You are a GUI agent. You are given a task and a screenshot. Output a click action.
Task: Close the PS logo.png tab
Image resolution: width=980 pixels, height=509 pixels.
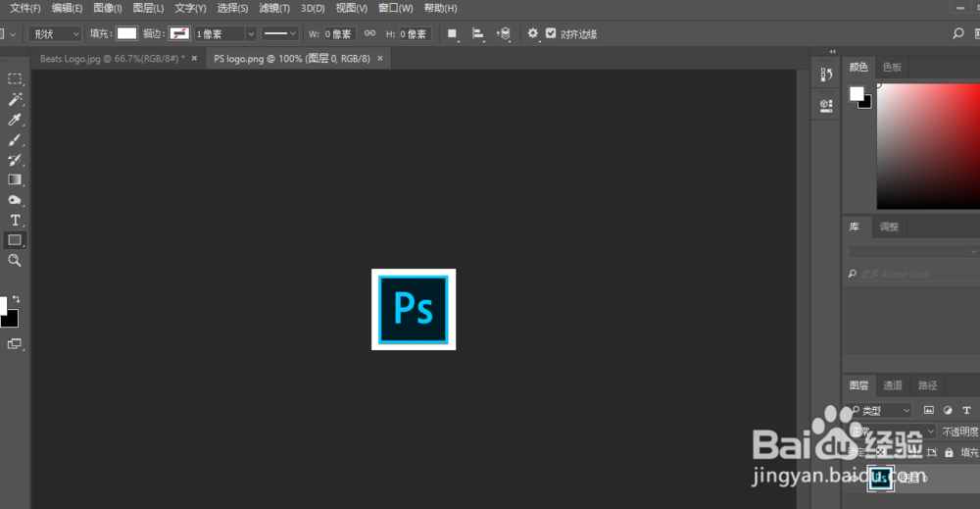[x=380, y=58]
